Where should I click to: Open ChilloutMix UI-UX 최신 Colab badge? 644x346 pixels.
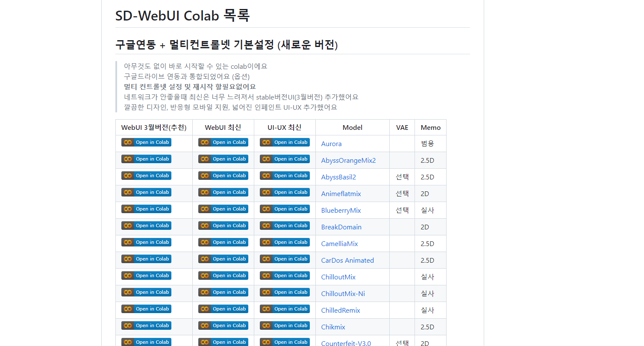click(285, 276)
